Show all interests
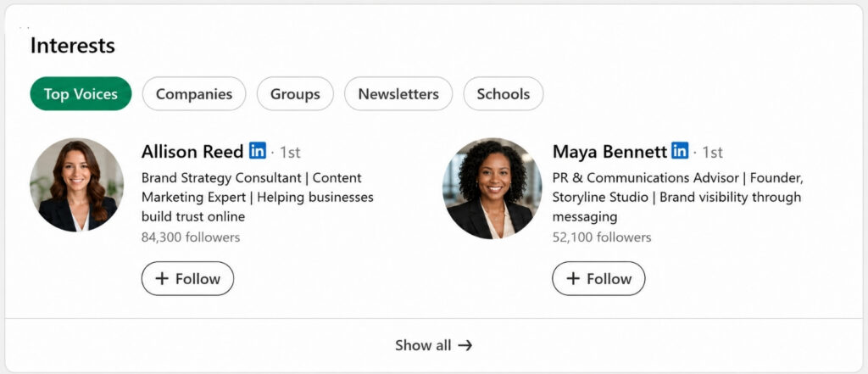868x374 pixels. click(x=433, y=345)
